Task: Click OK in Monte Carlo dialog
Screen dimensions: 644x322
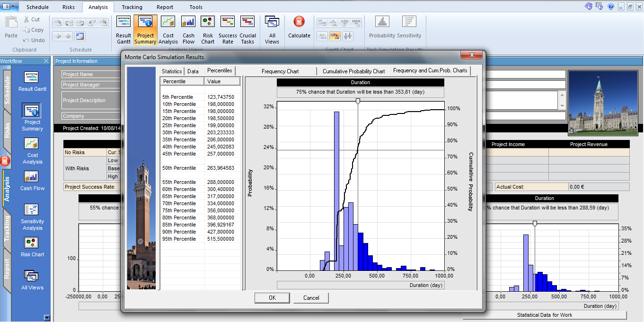Action: [272, 298]
